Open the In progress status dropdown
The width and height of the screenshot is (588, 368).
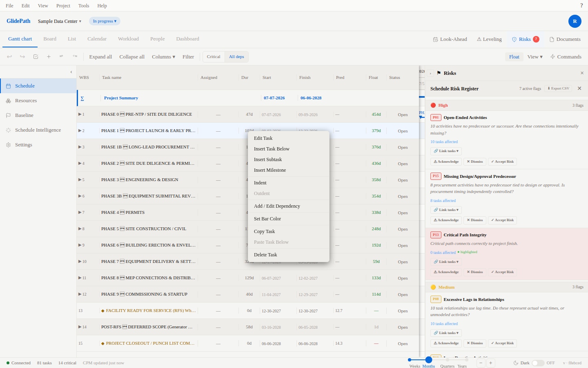pos(105,21)
